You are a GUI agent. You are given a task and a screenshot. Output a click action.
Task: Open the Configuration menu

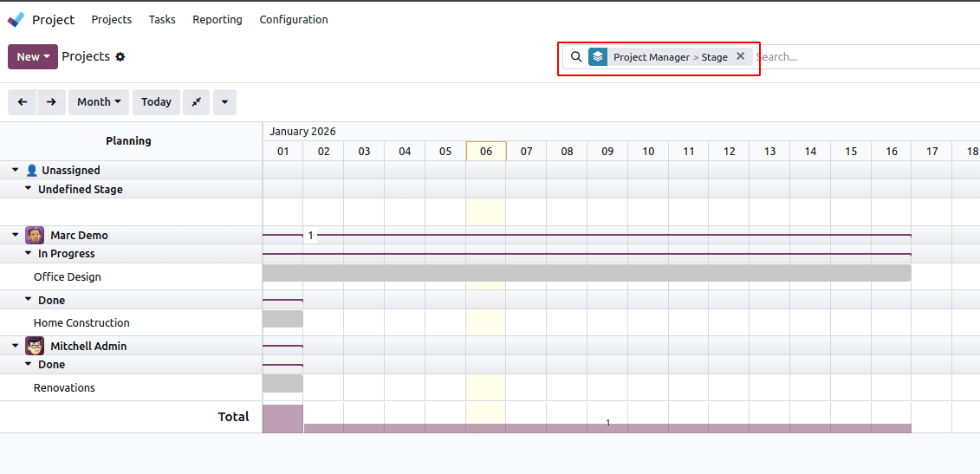[294, 19]
